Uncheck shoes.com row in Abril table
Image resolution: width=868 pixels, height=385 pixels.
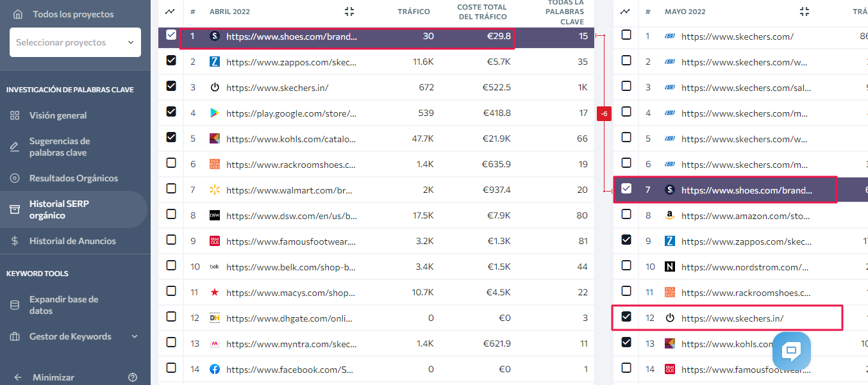tap(171, 35)
